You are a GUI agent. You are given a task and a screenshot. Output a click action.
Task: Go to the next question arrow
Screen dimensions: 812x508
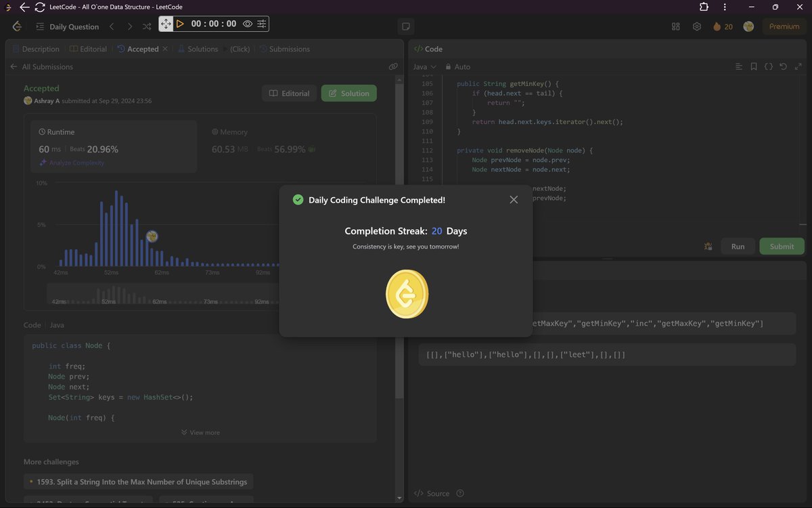click(129, 26)
